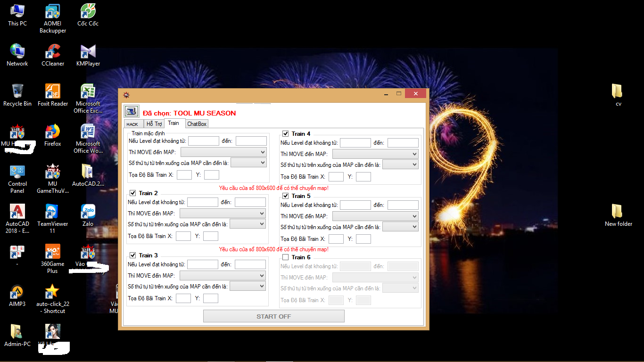Expand Train 4 MOVE đến MAP dropdown
This screenshot has width=644, height=362.
(375, 154)
